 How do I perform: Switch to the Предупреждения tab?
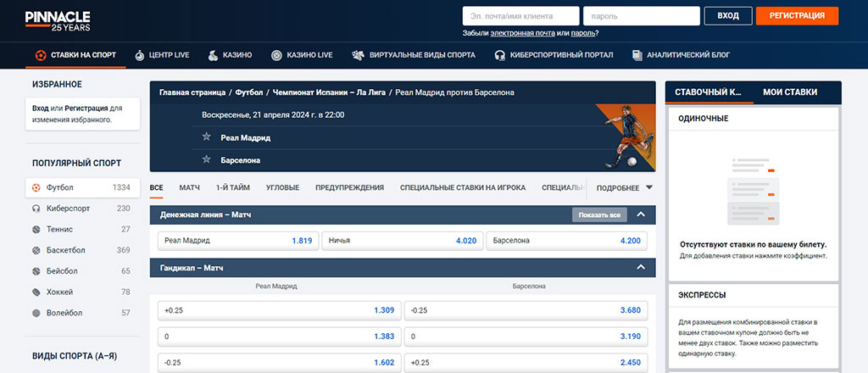point(349,187)
